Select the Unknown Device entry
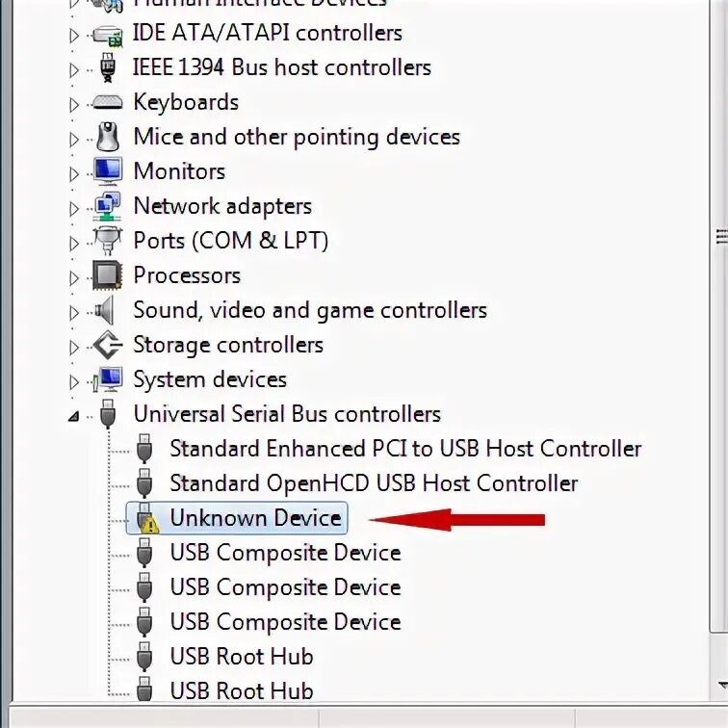This screenshot has height=728, width=728. tap(255, 518)
